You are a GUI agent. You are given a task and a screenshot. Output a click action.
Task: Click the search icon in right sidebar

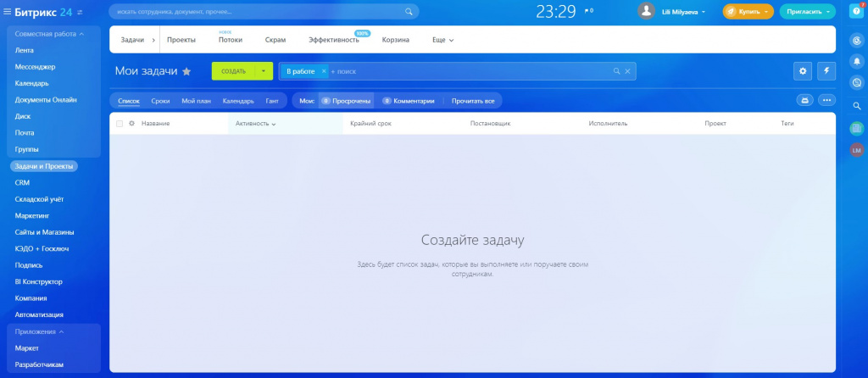(x=857, y=106)
